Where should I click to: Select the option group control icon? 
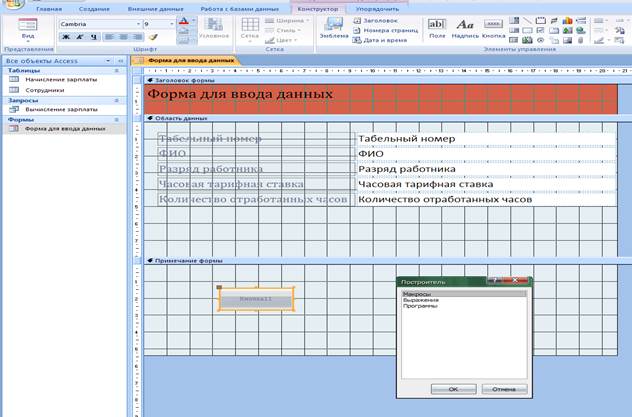coord(541,21)
